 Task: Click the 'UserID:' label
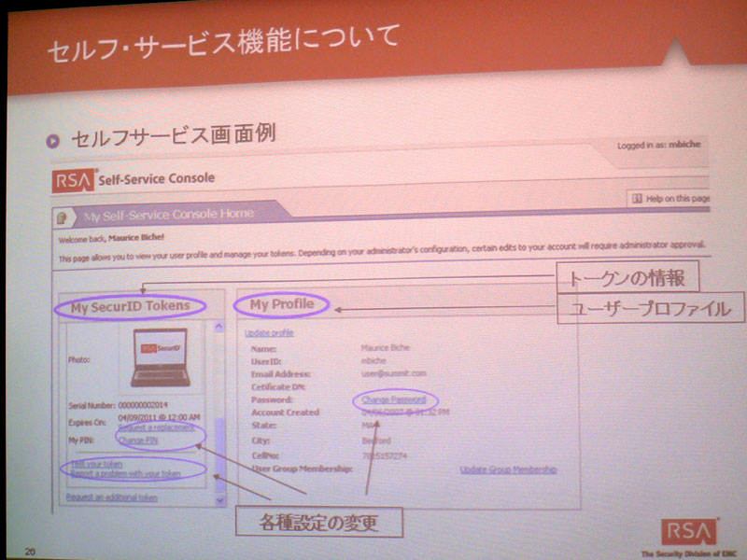click(266, 361)
